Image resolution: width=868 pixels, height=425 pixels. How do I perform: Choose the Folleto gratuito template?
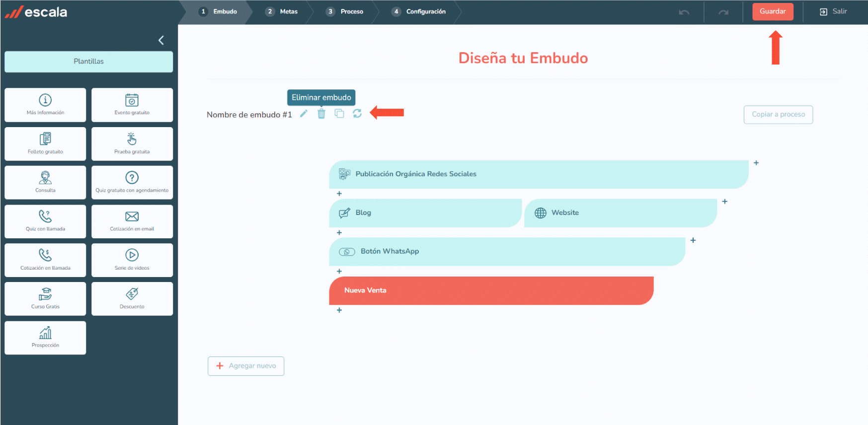click(45, 144)
